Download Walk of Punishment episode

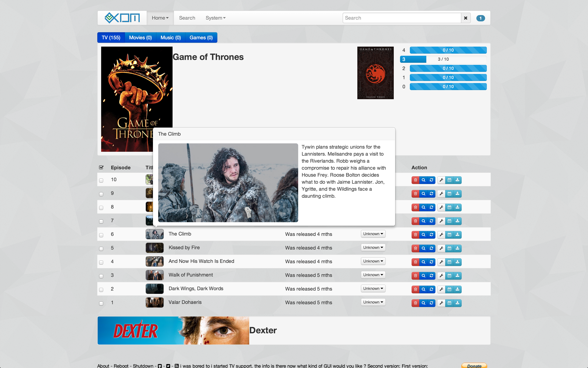(457, 275)
